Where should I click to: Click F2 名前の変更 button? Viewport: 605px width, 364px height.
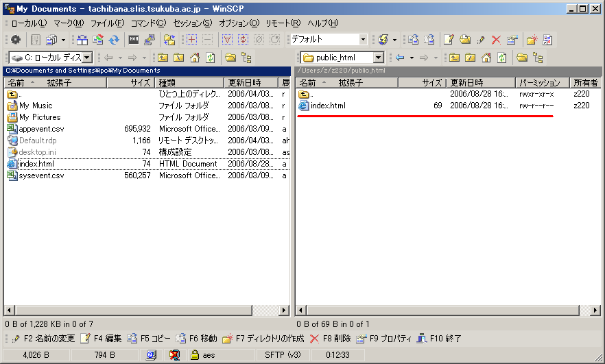tap(43, 339)
